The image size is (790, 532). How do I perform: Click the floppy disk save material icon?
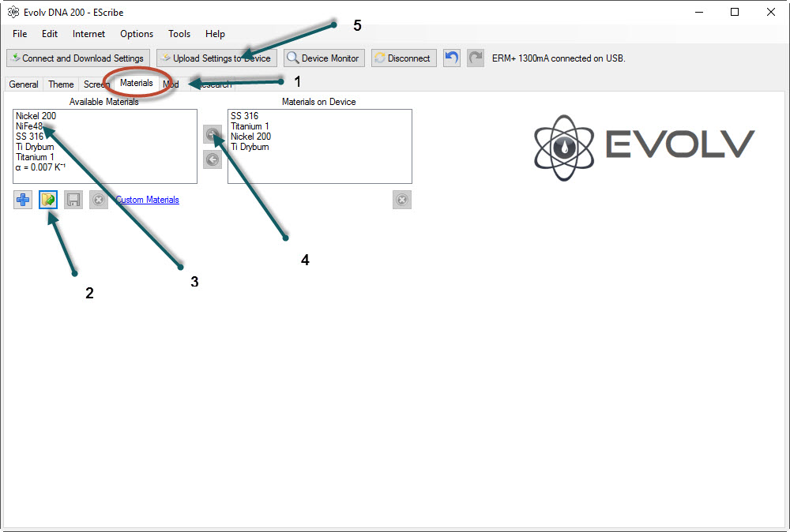[x=73, y=200]
